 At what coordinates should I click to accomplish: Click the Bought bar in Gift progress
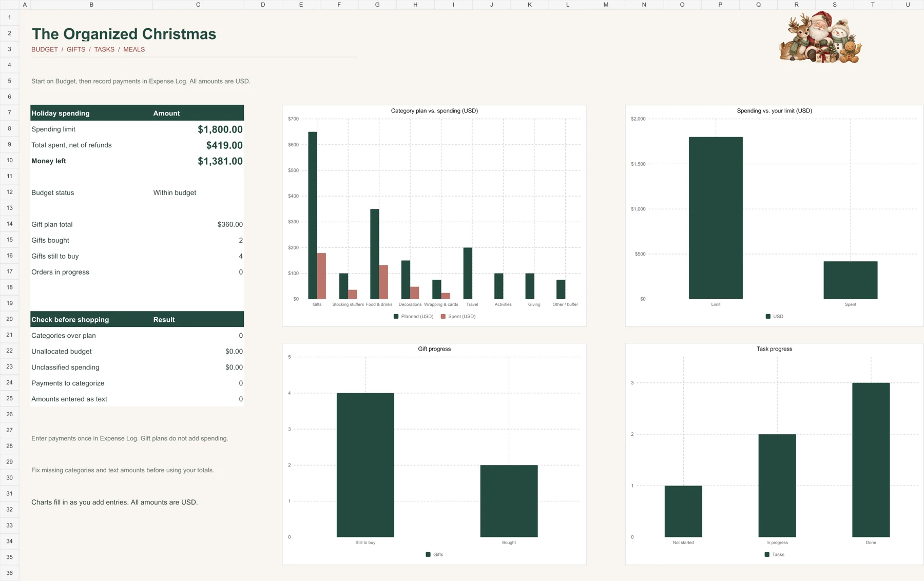point(509,501)
